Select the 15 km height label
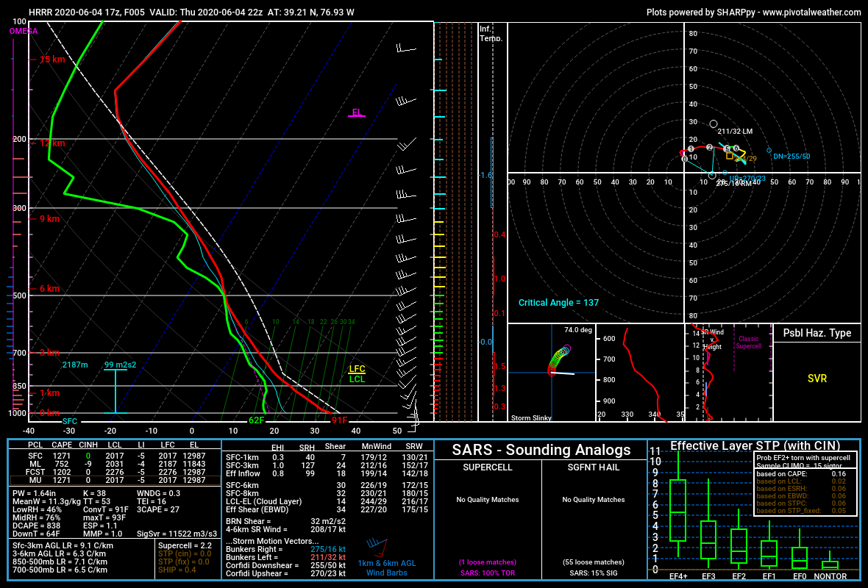Image resolution: width=868 pixels, height=588 pixels. (x=52, y=60)
